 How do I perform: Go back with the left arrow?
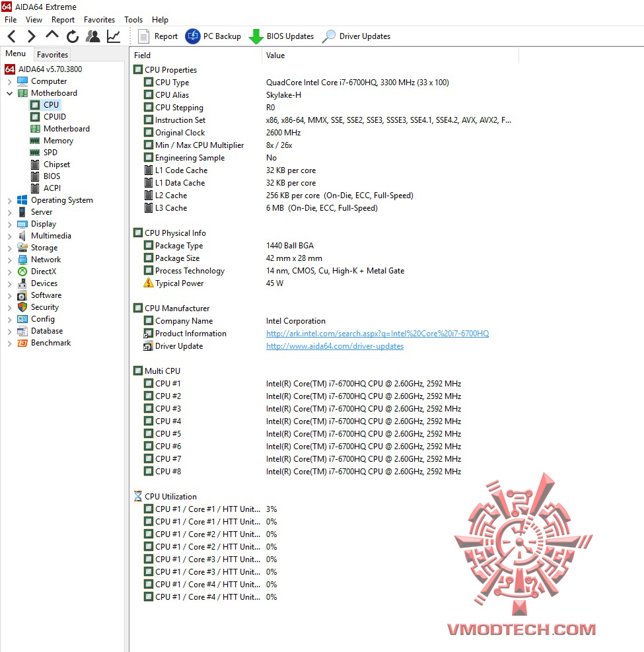coord(12,36)
